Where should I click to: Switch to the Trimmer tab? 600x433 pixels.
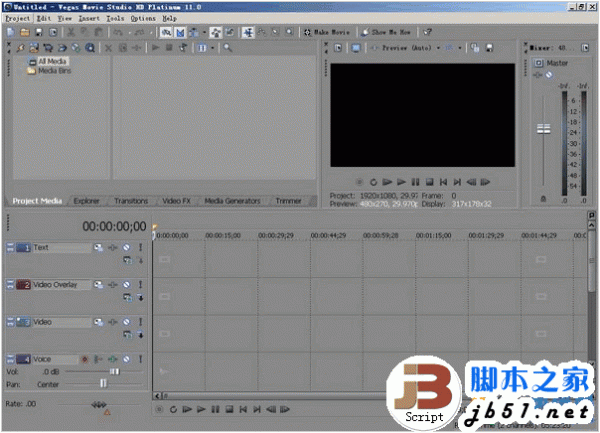coord(289,201)
